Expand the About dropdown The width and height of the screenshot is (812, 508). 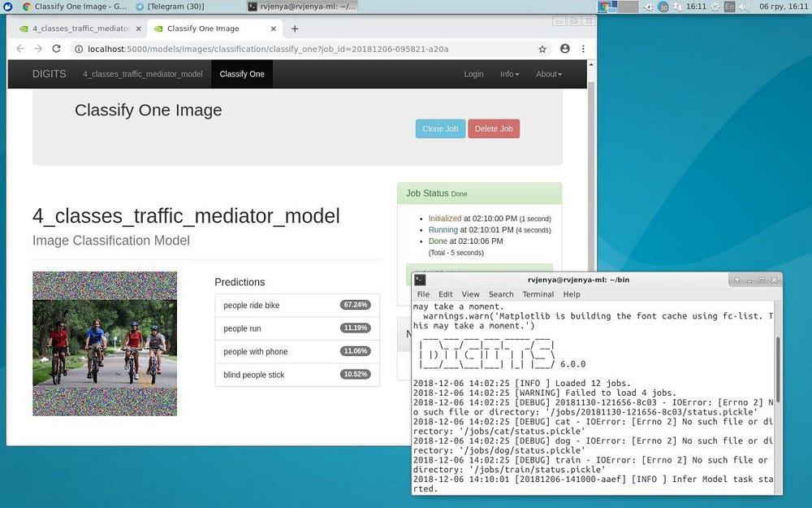tap(549, 74)
